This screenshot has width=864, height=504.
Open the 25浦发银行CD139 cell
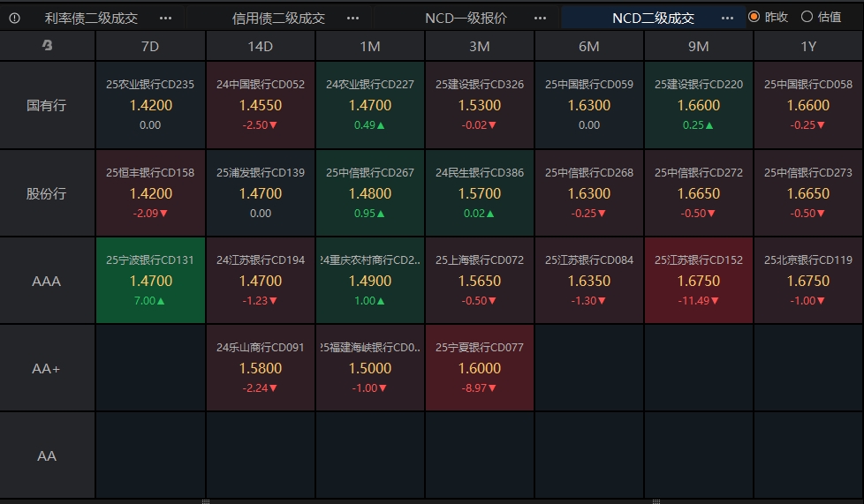point(260,193)
